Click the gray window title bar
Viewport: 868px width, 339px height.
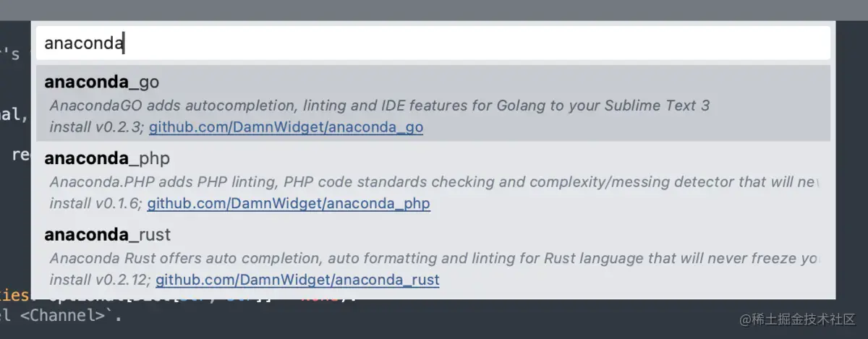click(x=434, y=9)
